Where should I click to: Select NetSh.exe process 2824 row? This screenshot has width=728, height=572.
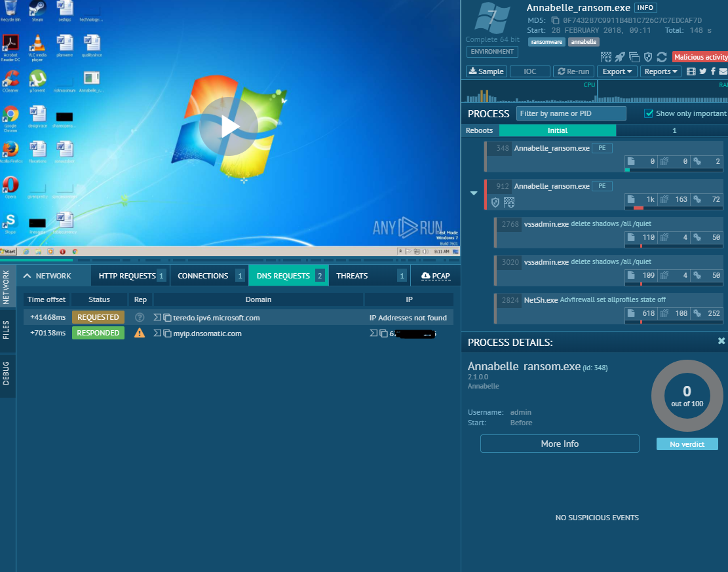609,309
